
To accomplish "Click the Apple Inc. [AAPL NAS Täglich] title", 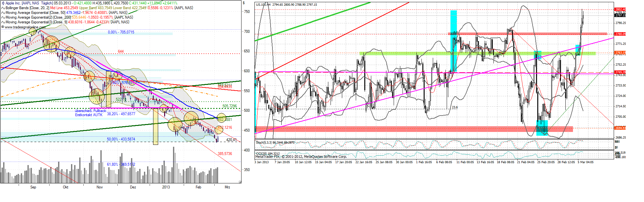I will coord(29,3).
